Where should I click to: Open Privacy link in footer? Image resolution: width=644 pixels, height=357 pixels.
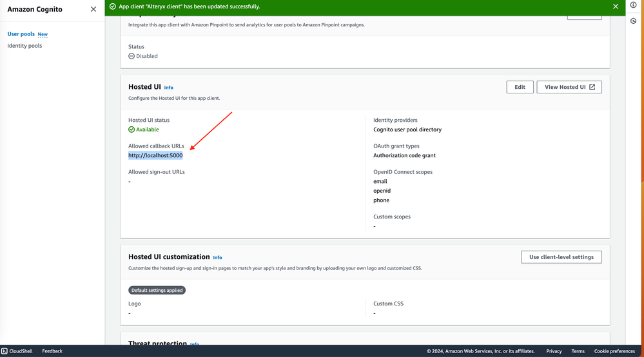click(x=554, y=351)
